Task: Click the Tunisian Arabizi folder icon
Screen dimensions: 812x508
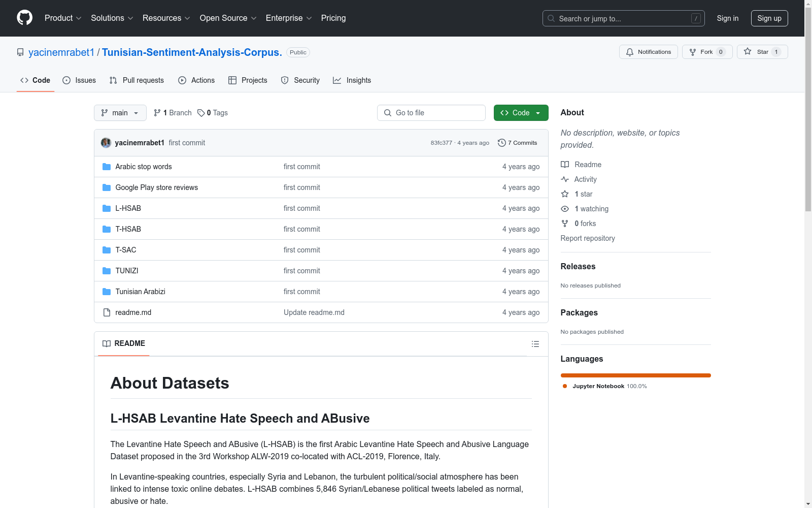Action: [107, 292]
